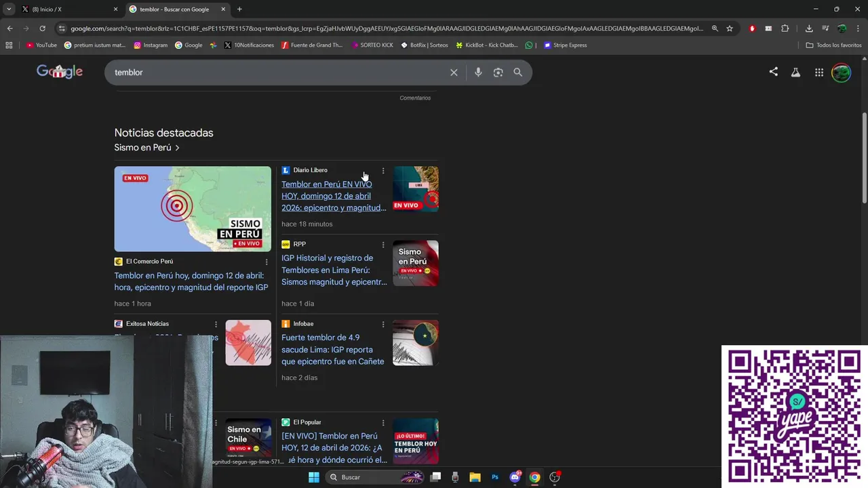Close the Inicio / X tab
This screenshot has height=488, width=868.
click(x=115, y=9)
